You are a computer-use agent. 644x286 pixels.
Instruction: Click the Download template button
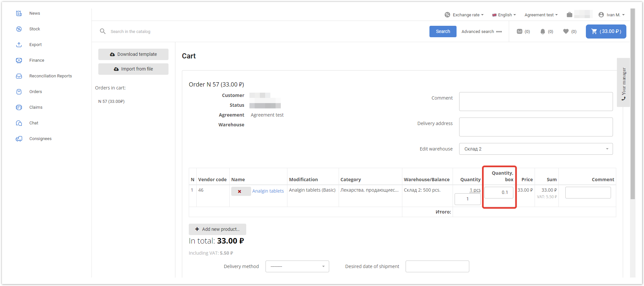[133, 54]
